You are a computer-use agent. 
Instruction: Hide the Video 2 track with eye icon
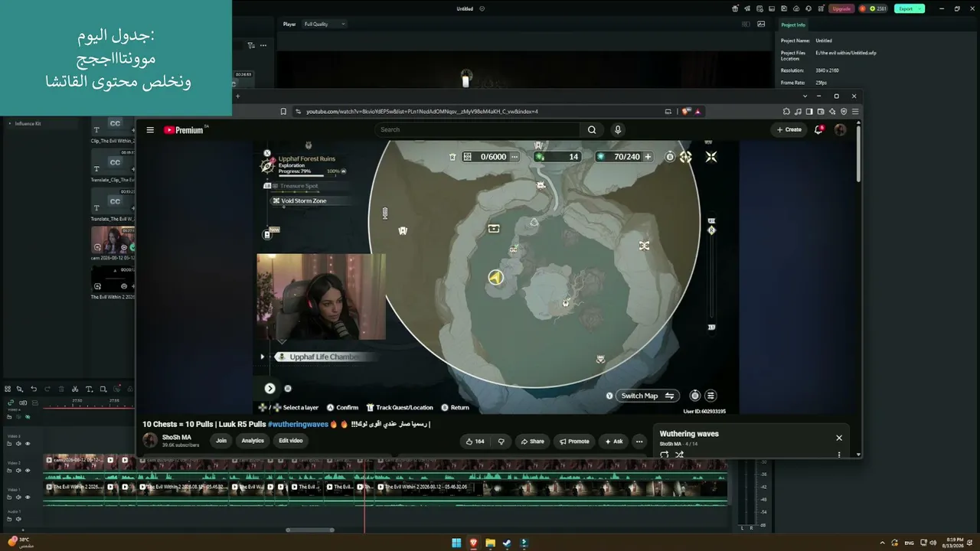click(x=28, y=471)
